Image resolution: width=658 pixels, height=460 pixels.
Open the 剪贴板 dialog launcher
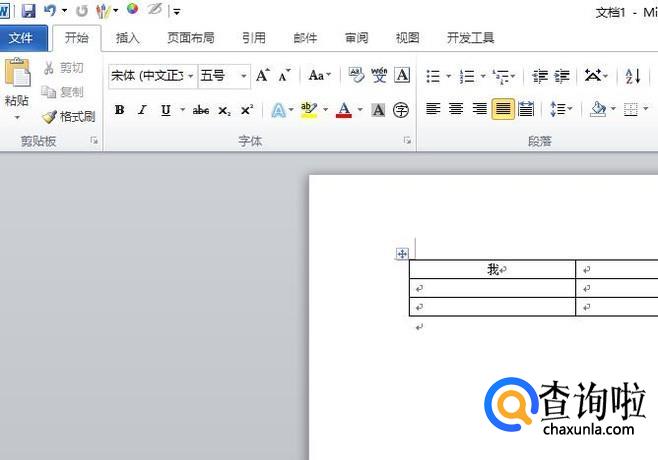pyautogui.click(x=94, y=141)
